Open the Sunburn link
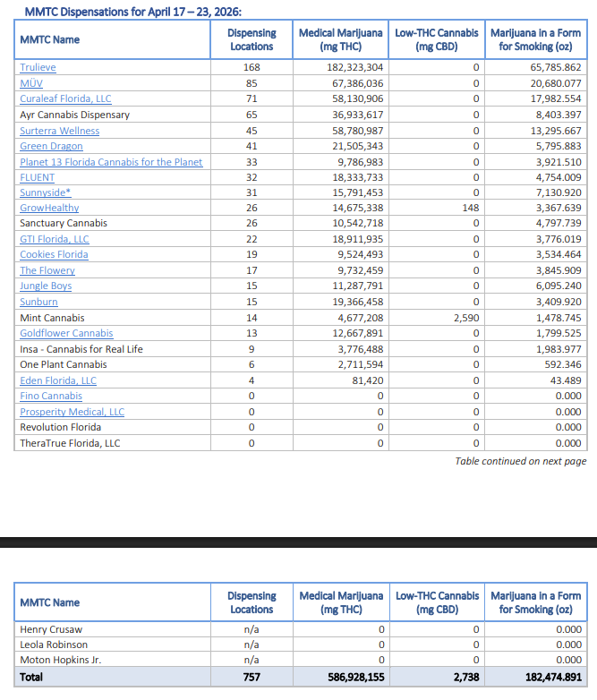Image resolution: width=597 pixels, height=700 pixels. (38, 302)
